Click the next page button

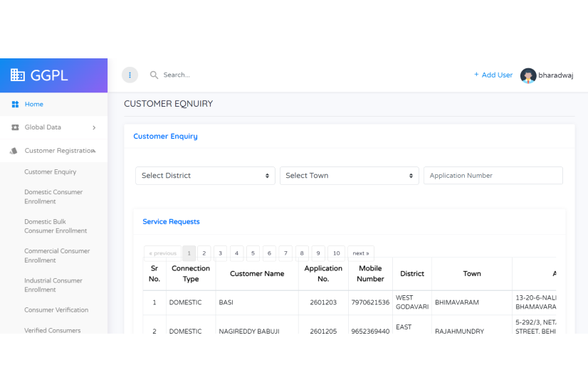click(361, 253)
